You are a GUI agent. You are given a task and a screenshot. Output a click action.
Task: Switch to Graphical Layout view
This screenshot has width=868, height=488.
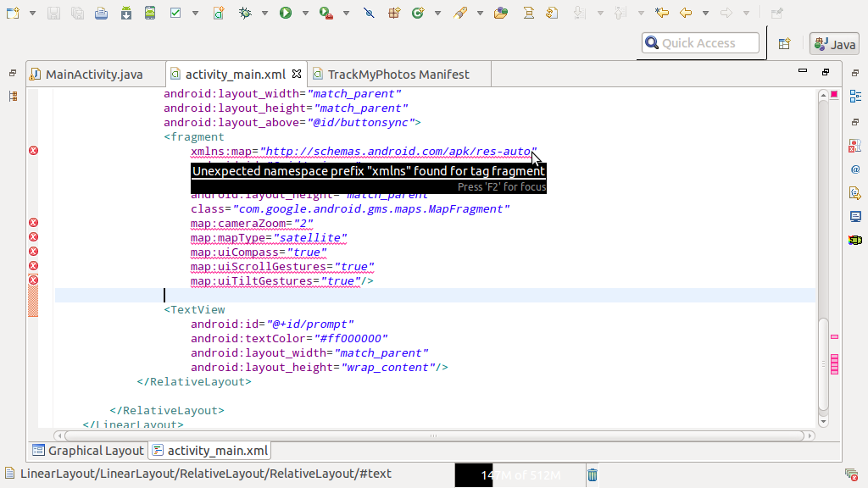[x=88, y=451]
